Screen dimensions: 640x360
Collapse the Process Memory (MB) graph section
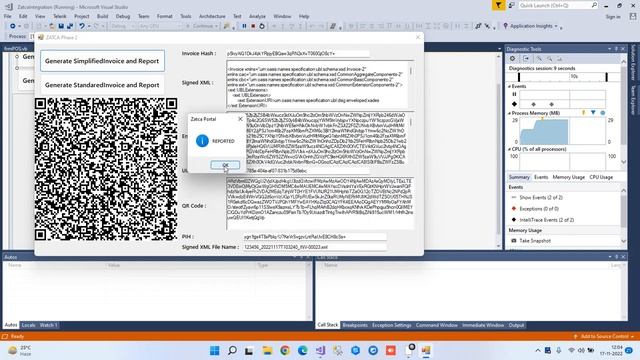pyautogui.click(x=509, y=113)
